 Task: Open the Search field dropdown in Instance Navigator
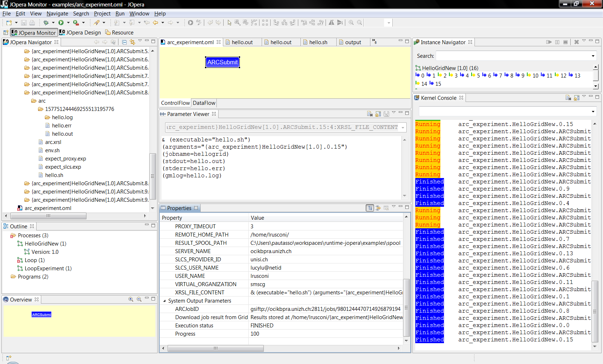point(593,56)
